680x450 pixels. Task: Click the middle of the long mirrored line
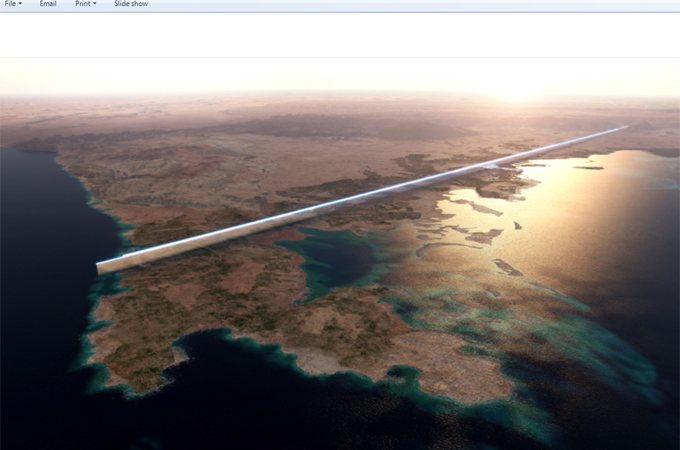360,197
